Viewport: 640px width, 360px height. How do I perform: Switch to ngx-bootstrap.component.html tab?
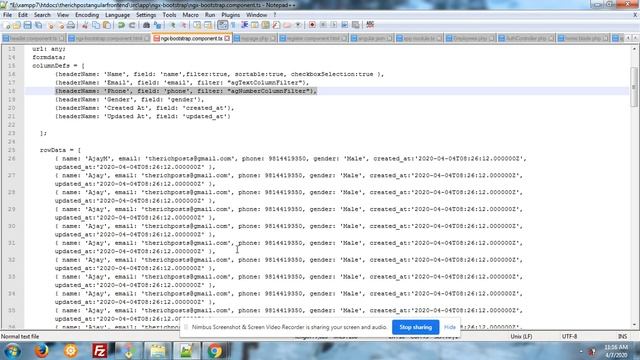tap(109, 38)
